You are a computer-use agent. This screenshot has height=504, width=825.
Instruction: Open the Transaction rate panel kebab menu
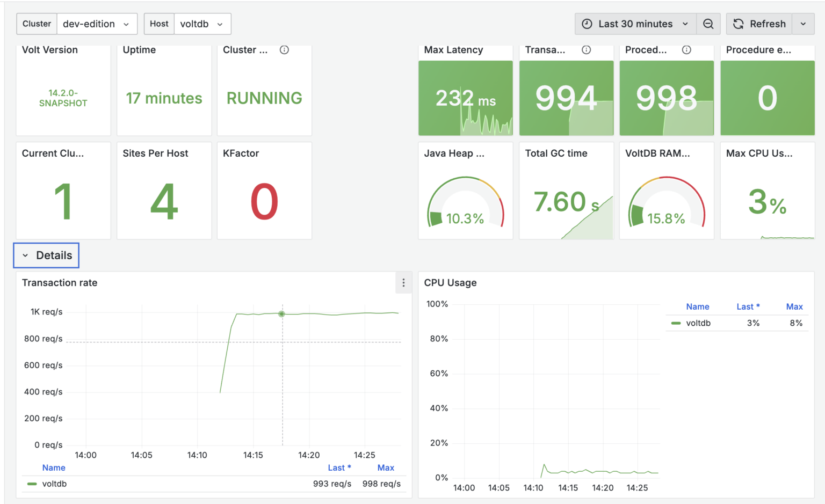[403, 282]
